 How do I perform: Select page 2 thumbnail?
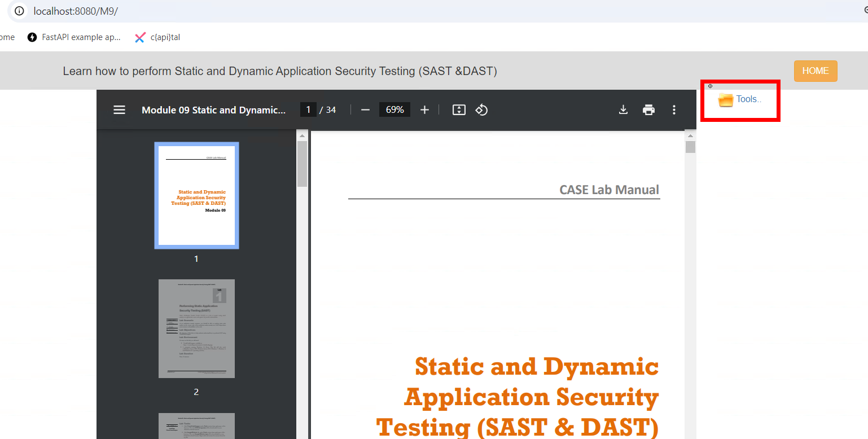coord(196,328)
